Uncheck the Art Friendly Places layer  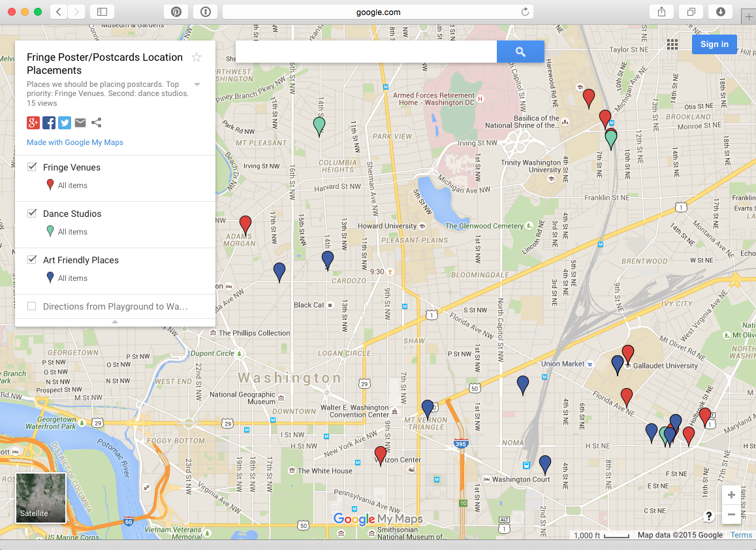(32, 259)
